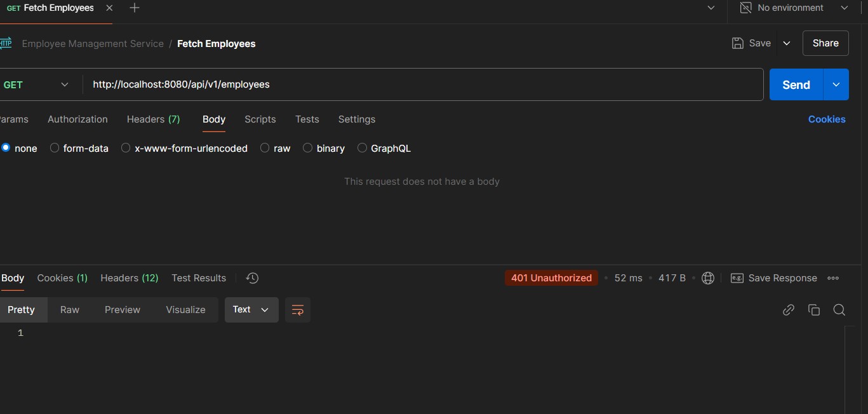Screen dimensions: 868x414
Task: Open the Cookies link
Action: click(827, 119)
